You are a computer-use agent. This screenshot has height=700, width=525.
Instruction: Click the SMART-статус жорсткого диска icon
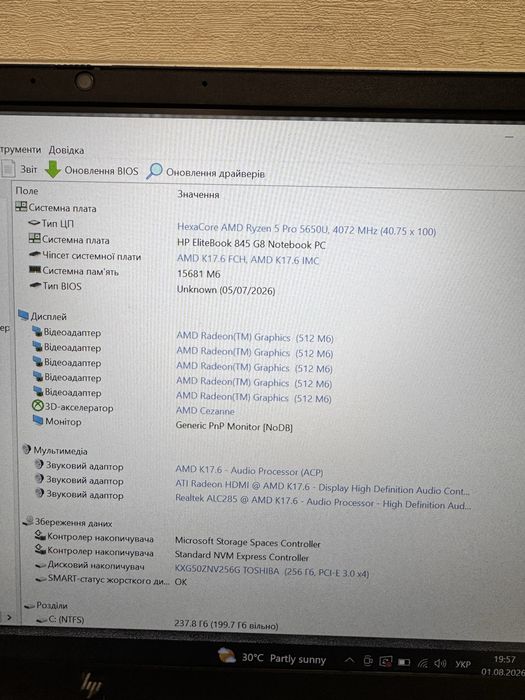tap(41, 579)
